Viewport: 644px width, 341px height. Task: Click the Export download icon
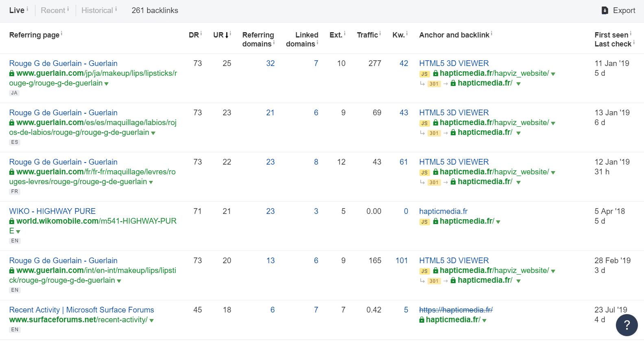(x=605, y=11)
